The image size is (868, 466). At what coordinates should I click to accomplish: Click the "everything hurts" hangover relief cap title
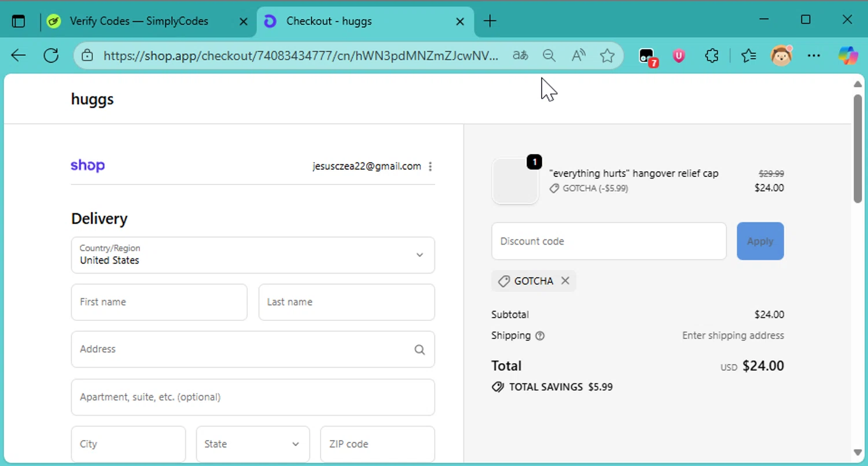634,173
